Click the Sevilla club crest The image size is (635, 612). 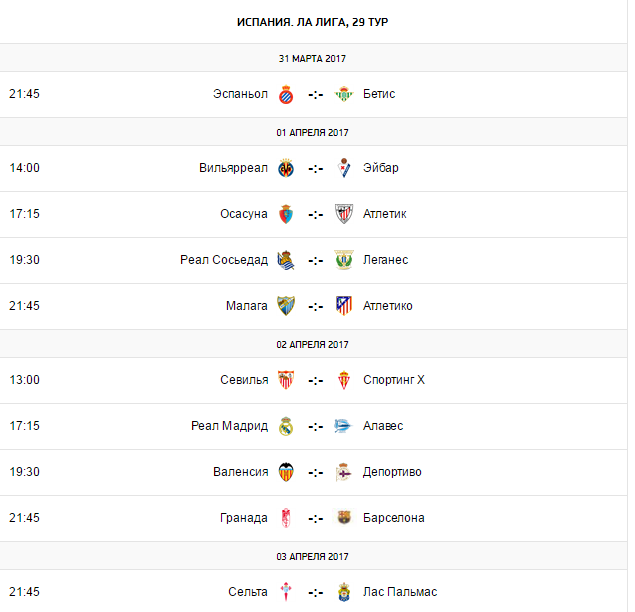tap(286, 380)
